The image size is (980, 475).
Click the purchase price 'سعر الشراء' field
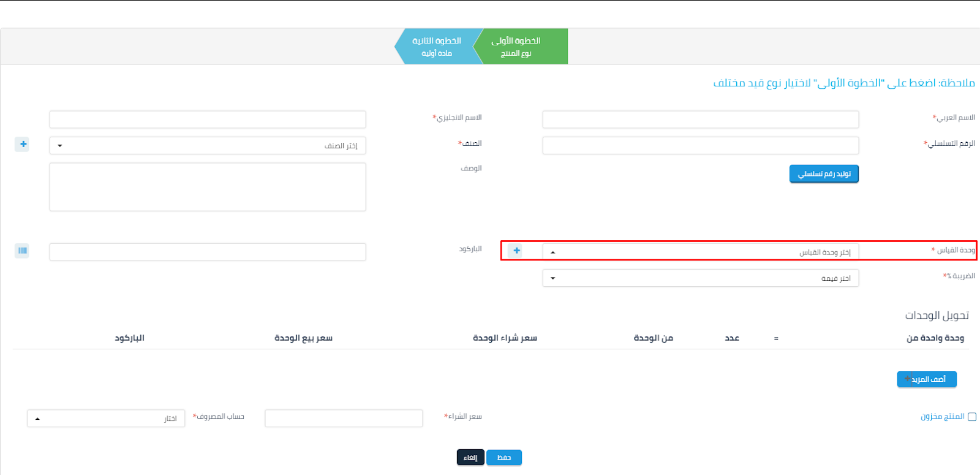(x=344, y=419)
